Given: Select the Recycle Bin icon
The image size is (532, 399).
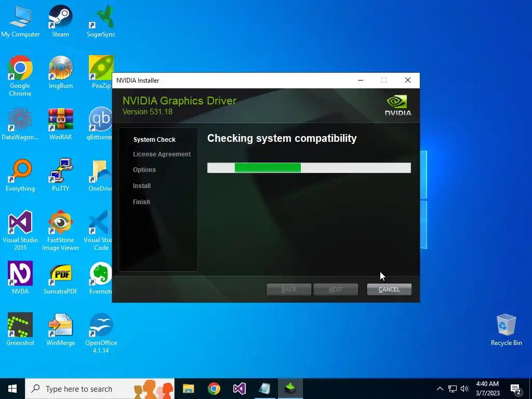Looking at the screenshot, I should [x=506, y=329].
